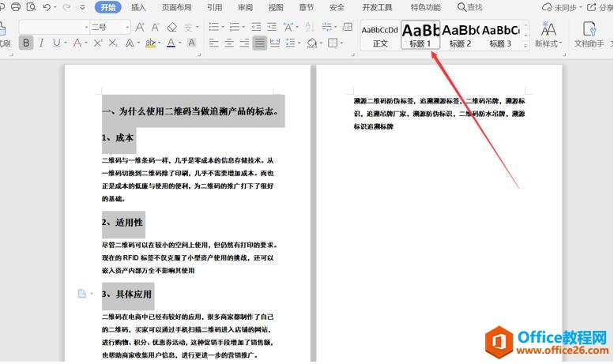614x364 pixels.
Task: Toggle superscript X²
Action: tap(97, 43)
